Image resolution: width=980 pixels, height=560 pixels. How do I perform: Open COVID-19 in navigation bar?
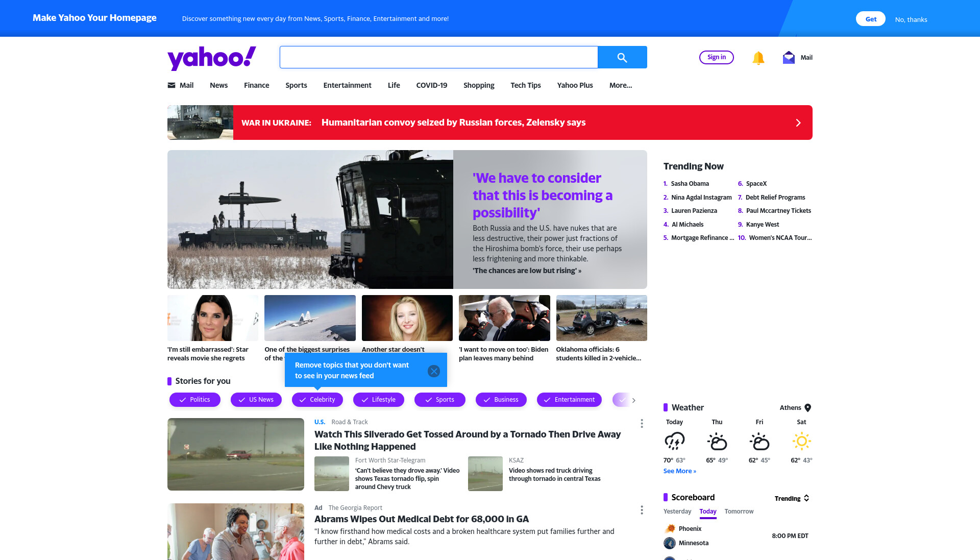pyautogui.click(x=431, y=85)
